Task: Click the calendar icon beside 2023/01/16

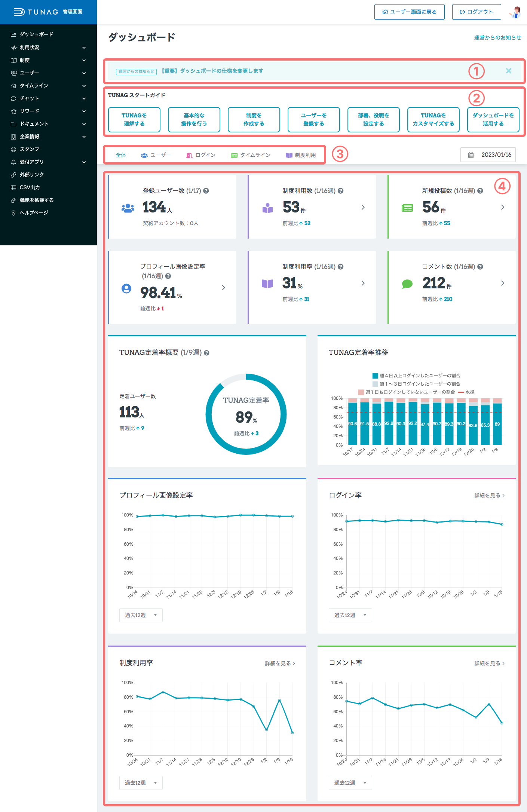Action: [x=471, y=155]
